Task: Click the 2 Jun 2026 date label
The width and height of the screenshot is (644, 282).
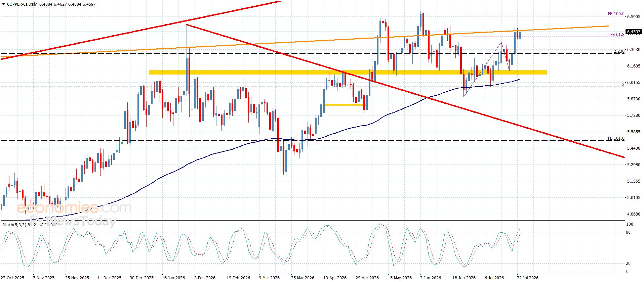Action: coord(431,278)
